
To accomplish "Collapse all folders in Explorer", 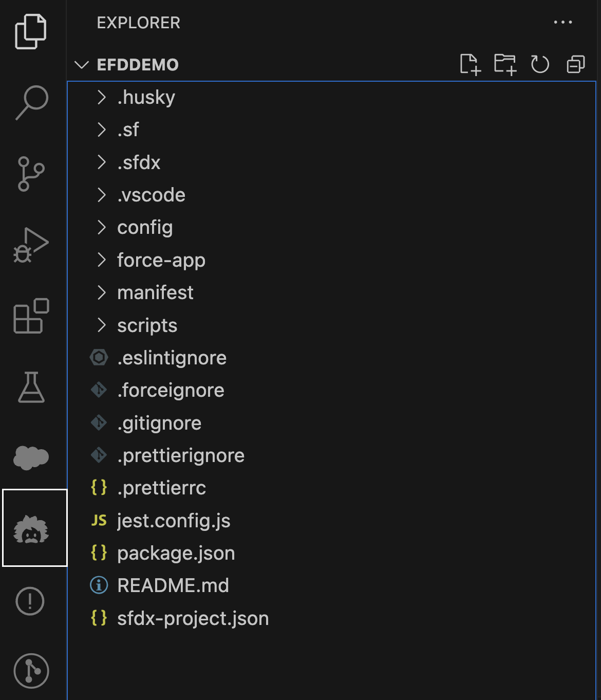I will [575, 65].
